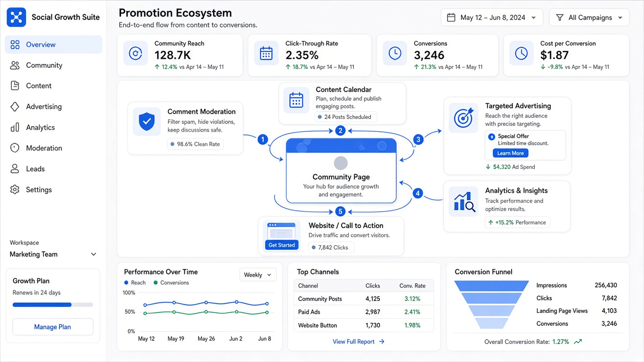Click the Content Calendar card icon
644x362 pixels.
tap(296, 100)
